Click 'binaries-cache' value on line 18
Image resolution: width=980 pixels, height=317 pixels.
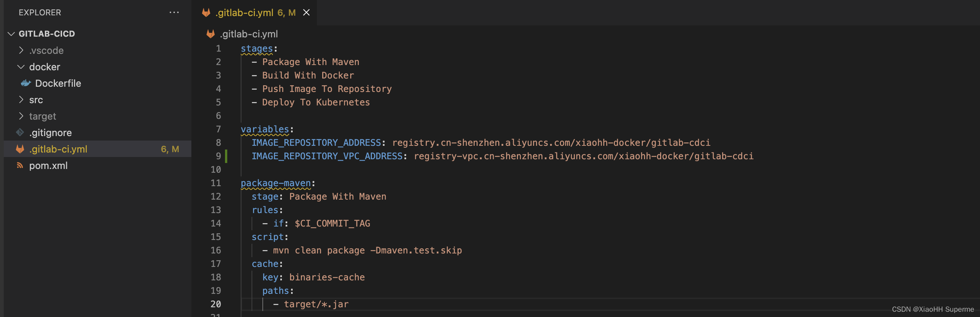click(327, 277)
